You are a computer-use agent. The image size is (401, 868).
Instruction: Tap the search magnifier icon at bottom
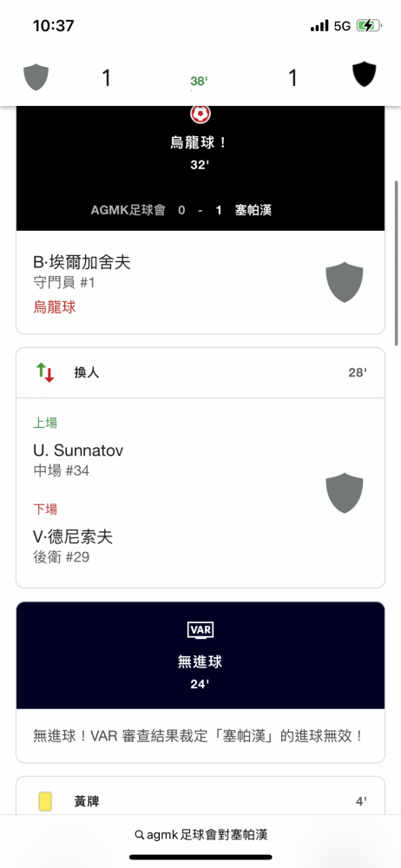click(140, 835)
